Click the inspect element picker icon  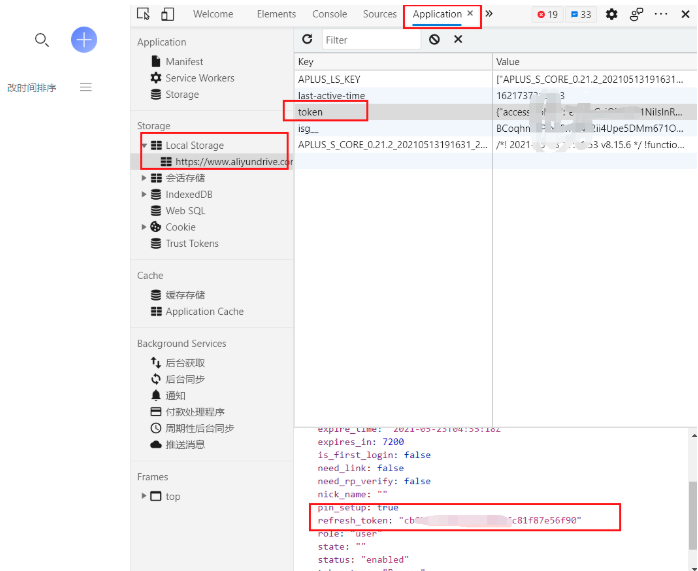[144, 14]
